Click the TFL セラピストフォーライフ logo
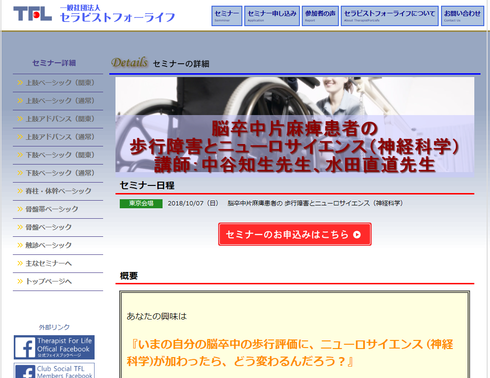 (94, 14)
